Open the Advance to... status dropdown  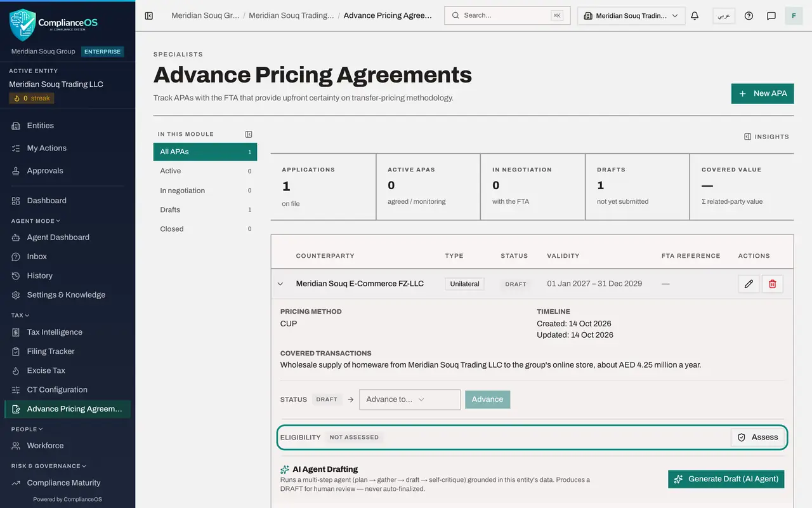coord(410,399)
